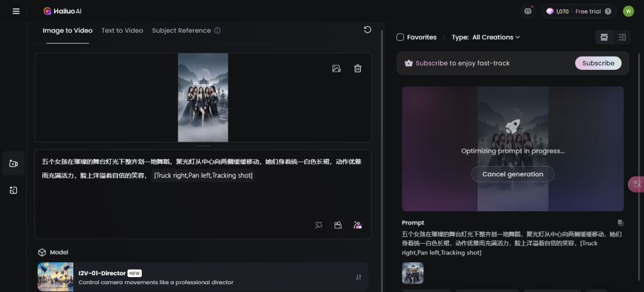This screenshot has width=644, height=292.
Task: Open the camera movement control icon
Action: point(338,225)
